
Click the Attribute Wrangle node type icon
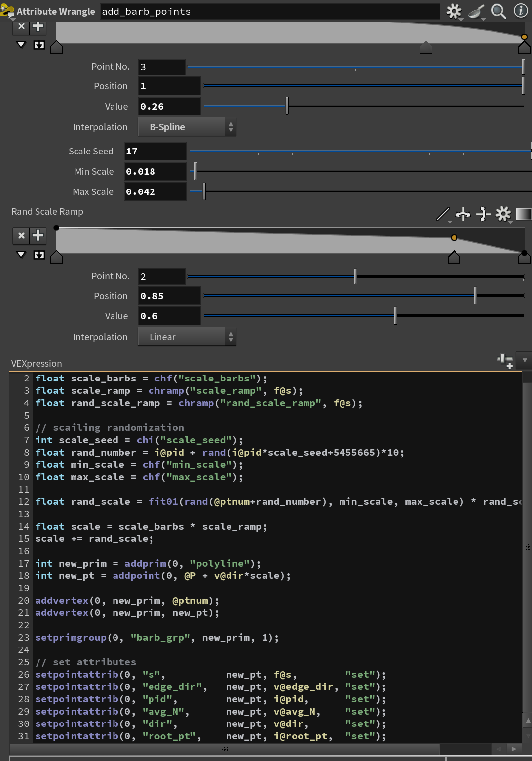coord(7,11)
